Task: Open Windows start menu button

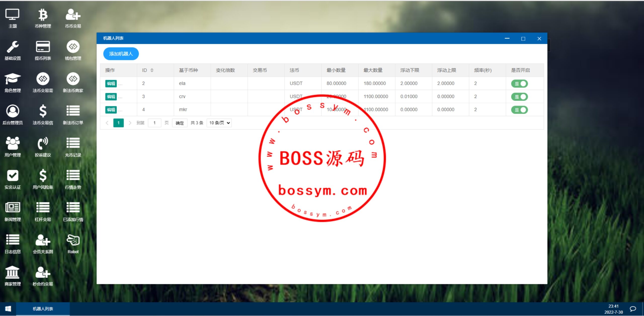Action: [8, 309]
